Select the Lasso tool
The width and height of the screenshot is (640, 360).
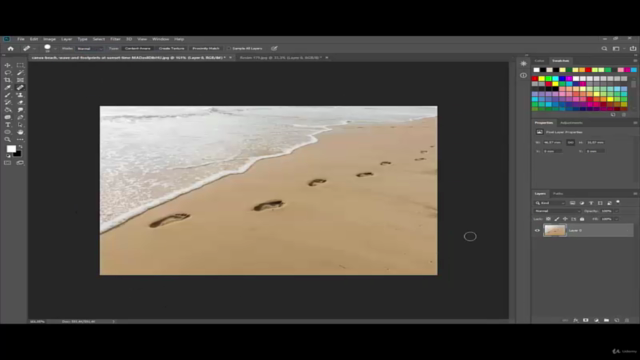click(8, 73)
